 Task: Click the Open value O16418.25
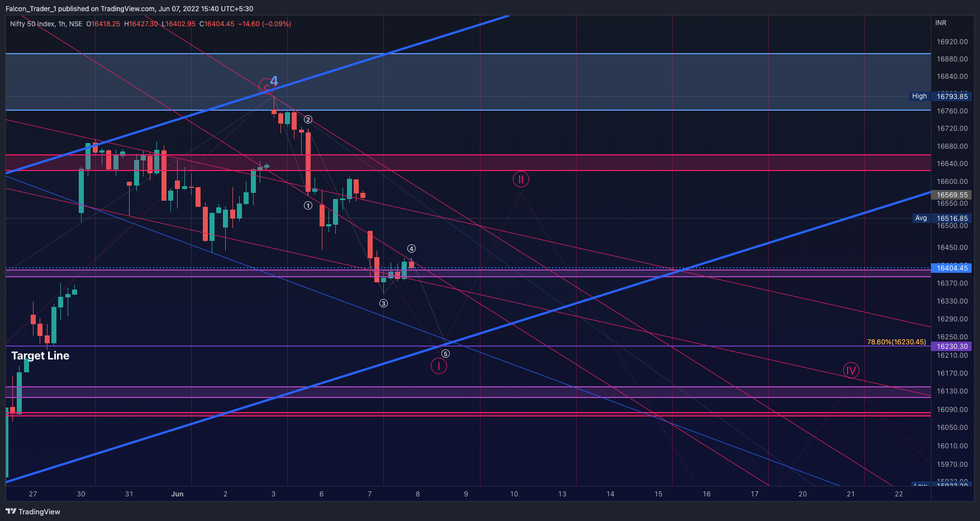(x=103, y=24)
